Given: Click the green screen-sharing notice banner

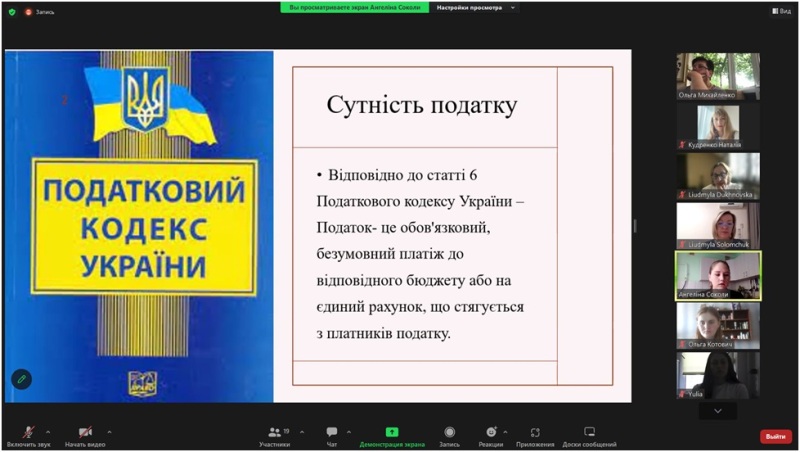Looking at the screenshot, I should coord(355,8).
